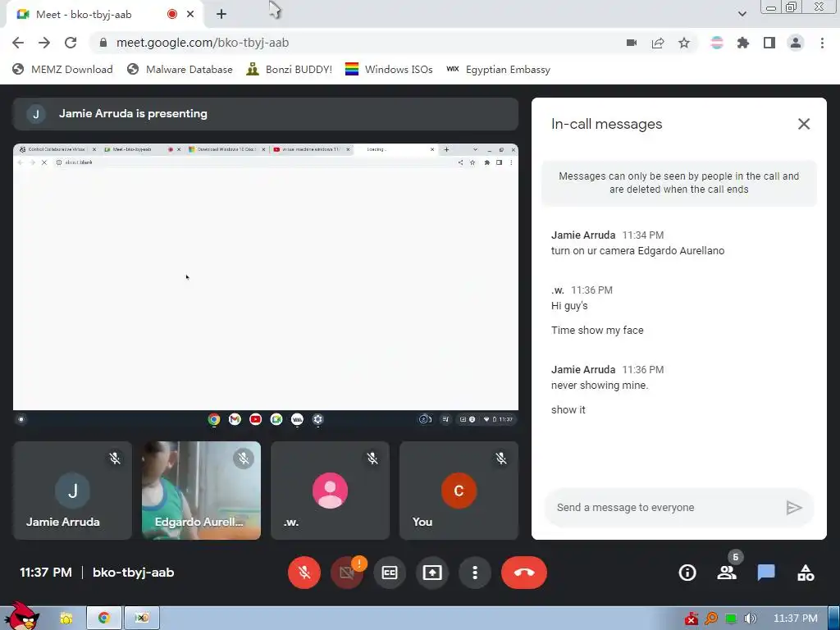Select Edgardo Aurellano video tile

click(x=201, y=491)
